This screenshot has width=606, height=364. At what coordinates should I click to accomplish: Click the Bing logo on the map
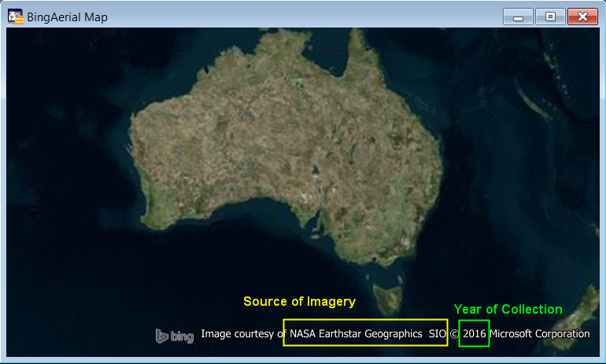175,336
